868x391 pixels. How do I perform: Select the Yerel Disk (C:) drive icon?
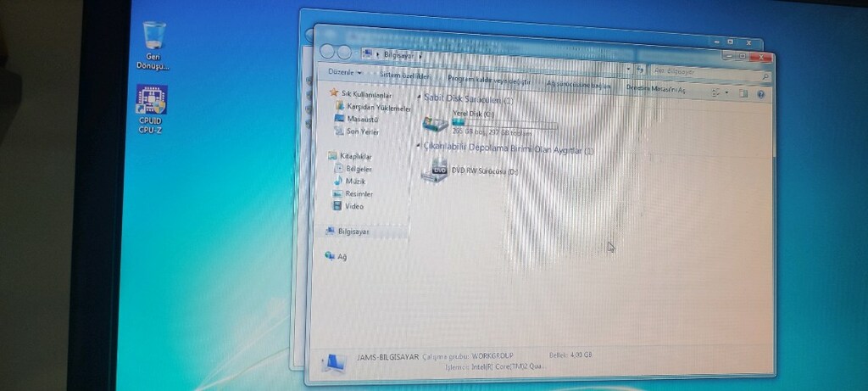(435, 124)
